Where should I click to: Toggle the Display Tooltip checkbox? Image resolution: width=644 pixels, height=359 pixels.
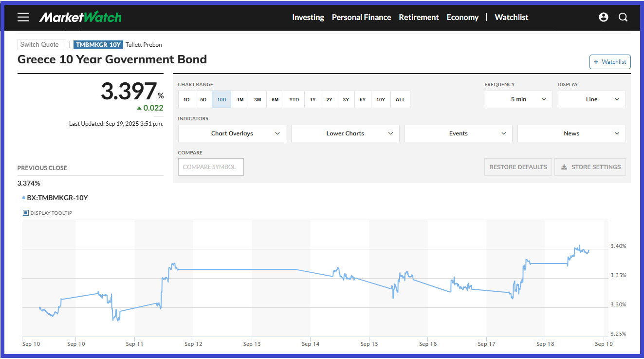click(26, 213)
